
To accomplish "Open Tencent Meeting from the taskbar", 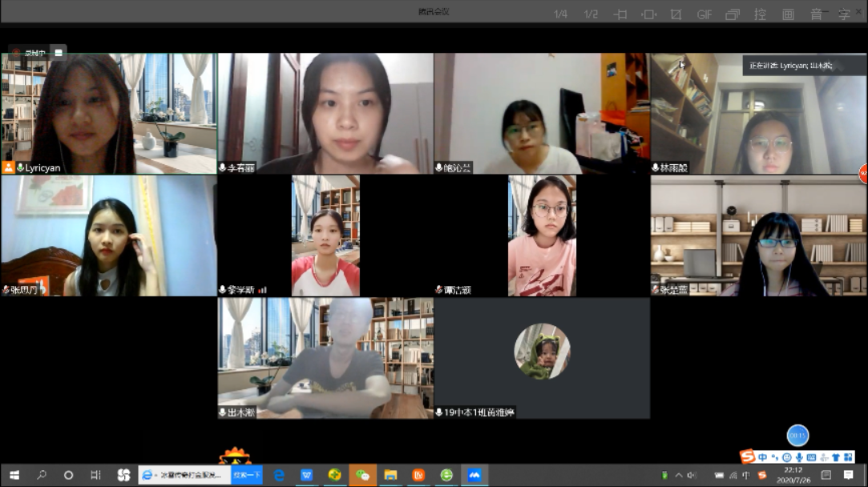I will (x=474, y=473).
